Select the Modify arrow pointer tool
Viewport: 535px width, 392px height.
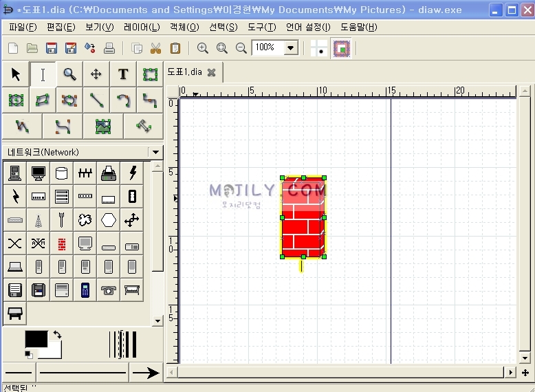pos(16,74)
